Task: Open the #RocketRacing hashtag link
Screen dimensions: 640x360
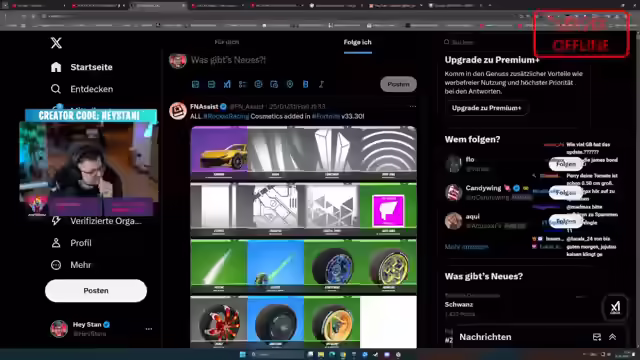Action: pos(226,116)
